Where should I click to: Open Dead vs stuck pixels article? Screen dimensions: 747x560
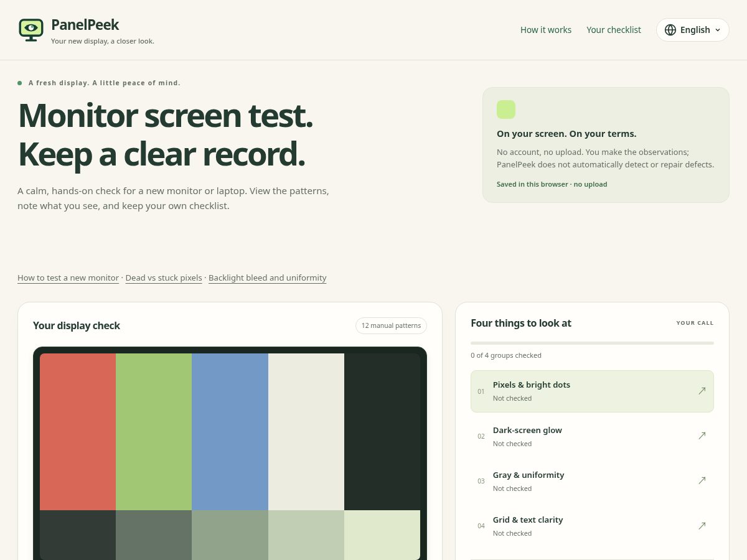coord(164,278)
